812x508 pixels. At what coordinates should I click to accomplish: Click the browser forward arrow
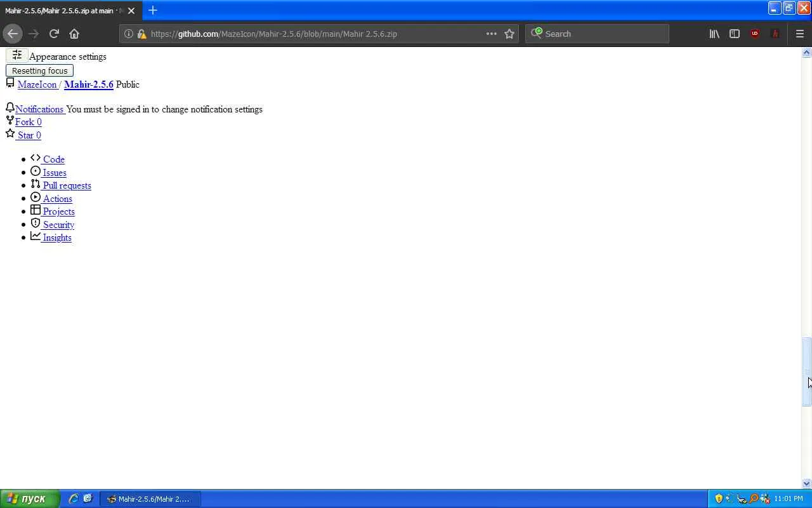(x=34, y=34)
